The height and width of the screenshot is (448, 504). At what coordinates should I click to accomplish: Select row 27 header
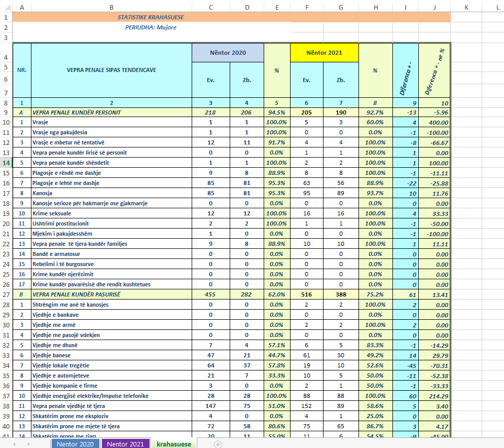6,294
